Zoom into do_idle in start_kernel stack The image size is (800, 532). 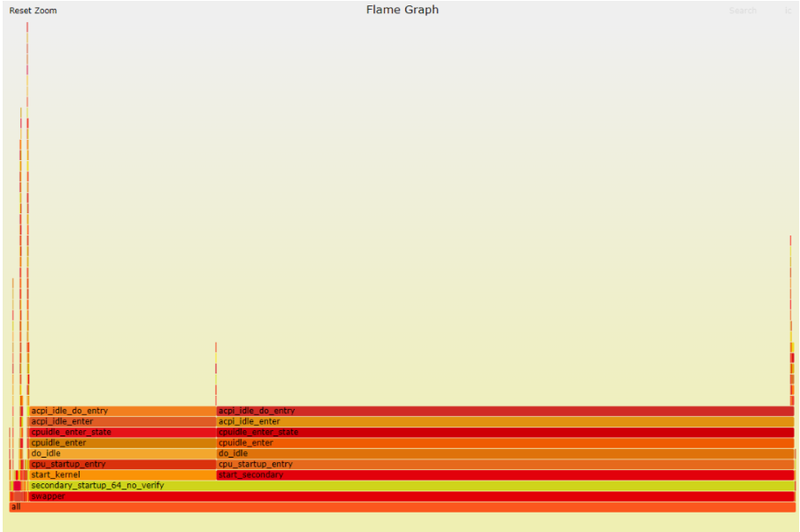122,454
